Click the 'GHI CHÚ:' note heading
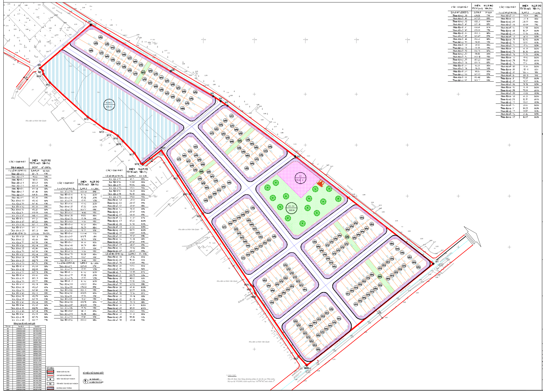This screenshot has width=543, height=392. tap(232, 375)
